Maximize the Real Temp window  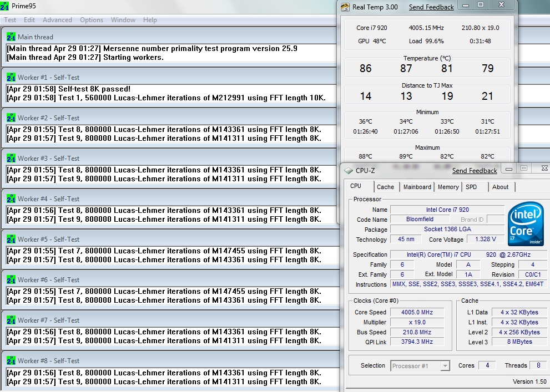tap(481, 5)
